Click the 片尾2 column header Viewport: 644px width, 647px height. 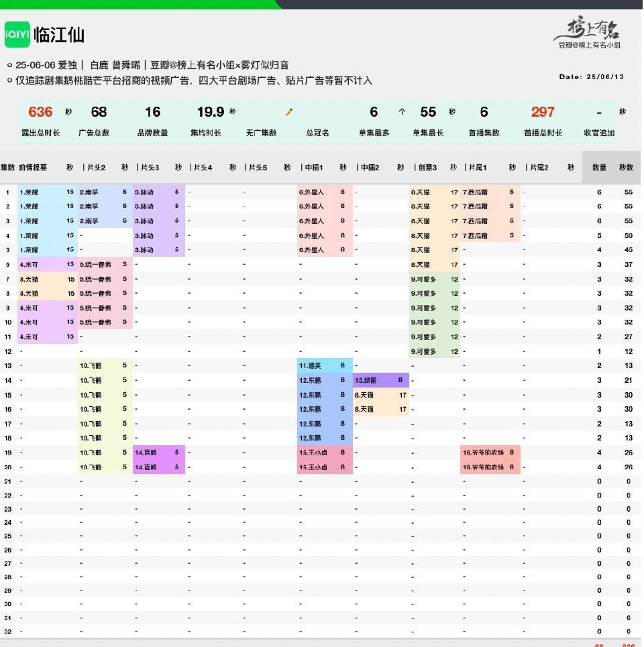click(539, 168)
